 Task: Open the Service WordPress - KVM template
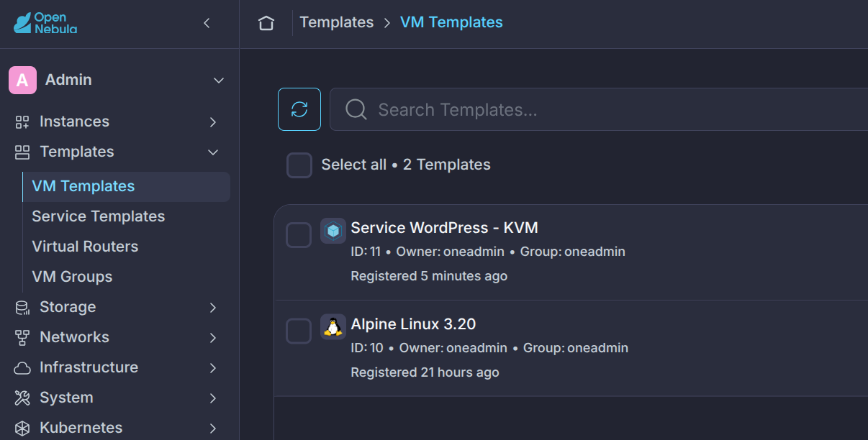pos(444,228)
